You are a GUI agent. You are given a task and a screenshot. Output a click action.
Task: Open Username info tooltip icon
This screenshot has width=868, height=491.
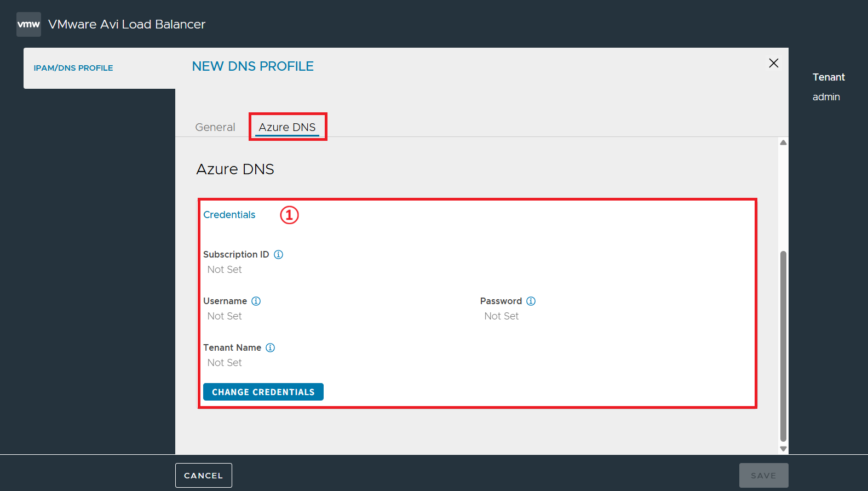pos(256,301)
